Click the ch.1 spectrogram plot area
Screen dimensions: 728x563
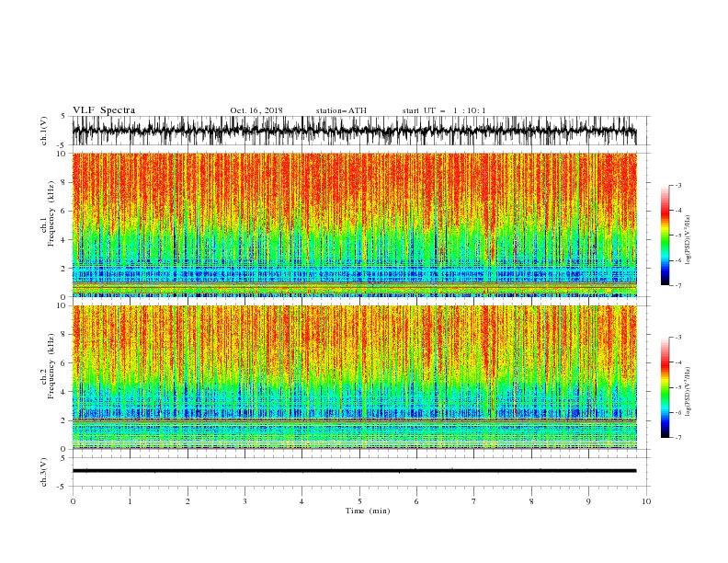click(x=354, y=224)
